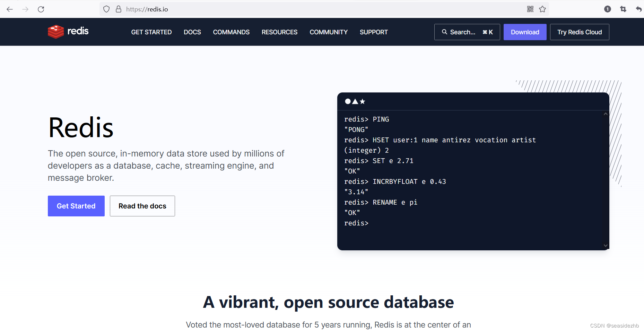Click the '(integer) 2' output line
Image resolution: width=644 pixels, height=331 pixels.
[x=367, y=150]
